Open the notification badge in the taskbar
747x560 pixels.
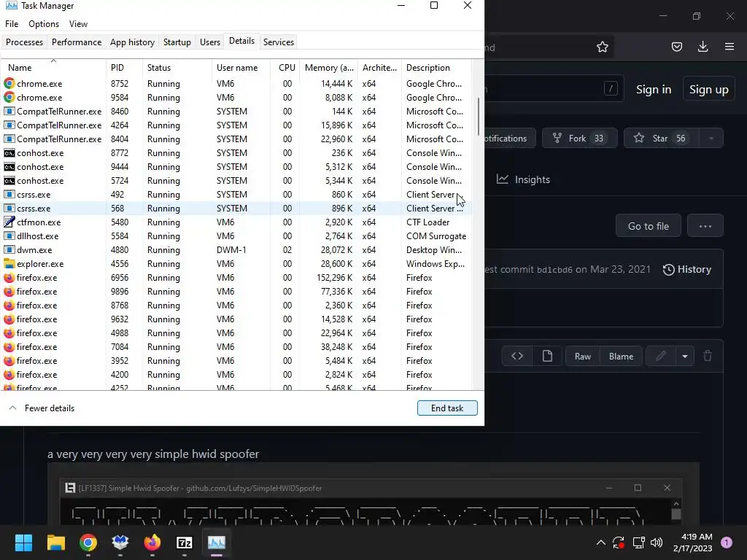[726, 542]
